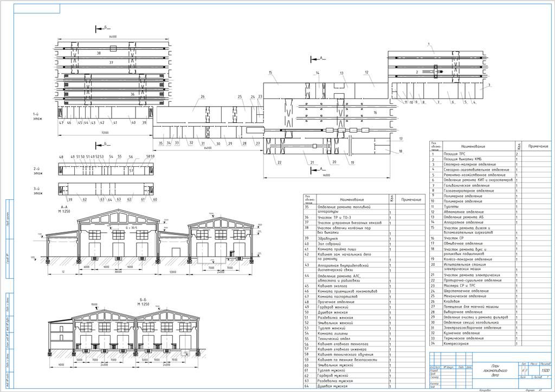
Task: Click 'Кабинет технического обучения' row
Action: (x=364, y=355)
